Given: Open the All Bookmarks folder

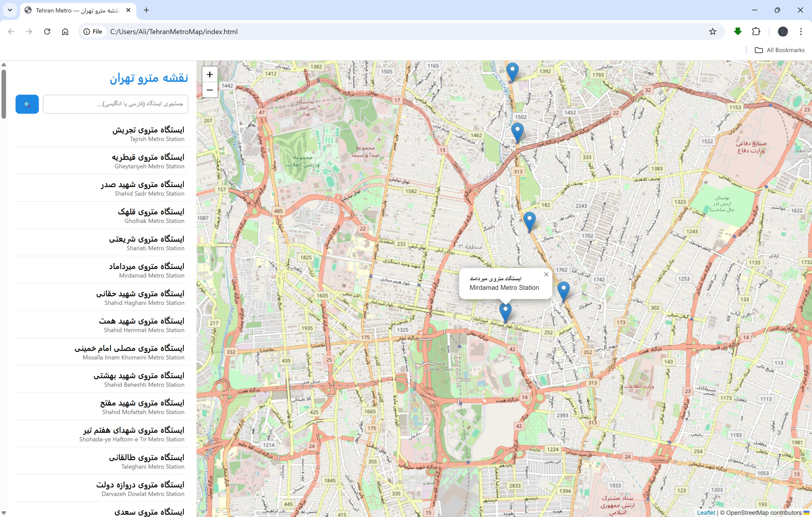Looking at the screenshot, I should [x=779, y=50].
